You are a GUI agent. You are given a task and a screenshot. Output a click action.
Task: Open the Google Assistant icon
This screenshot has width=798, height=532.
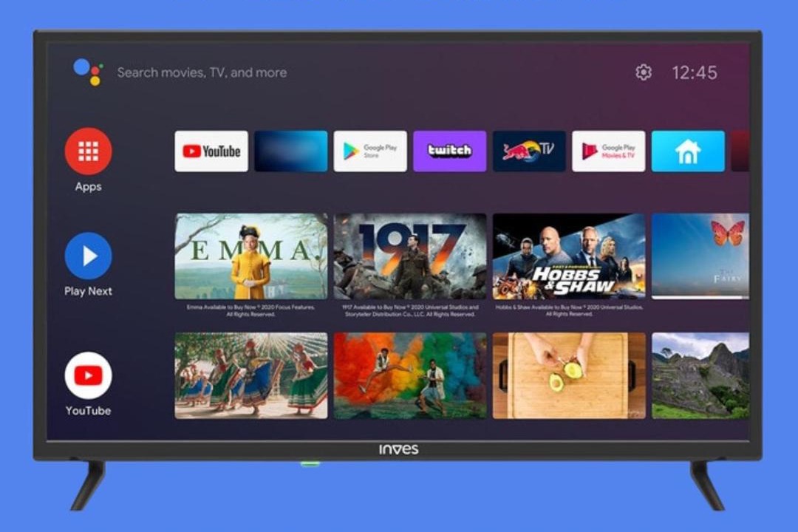tap(89, 72)
